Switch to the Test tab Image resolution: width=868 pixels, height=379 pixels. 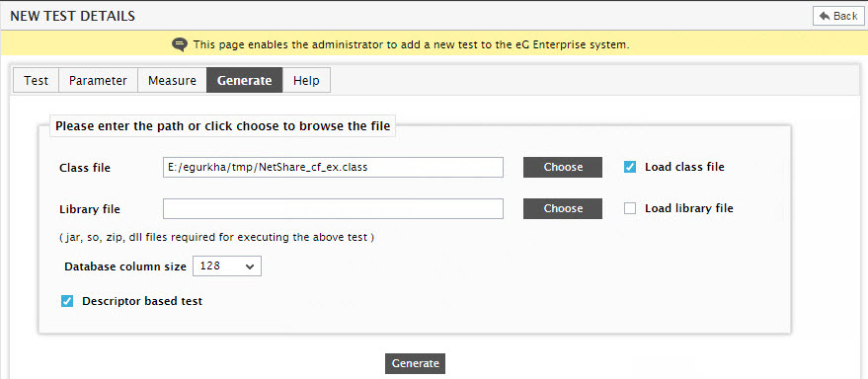point(36,80)
